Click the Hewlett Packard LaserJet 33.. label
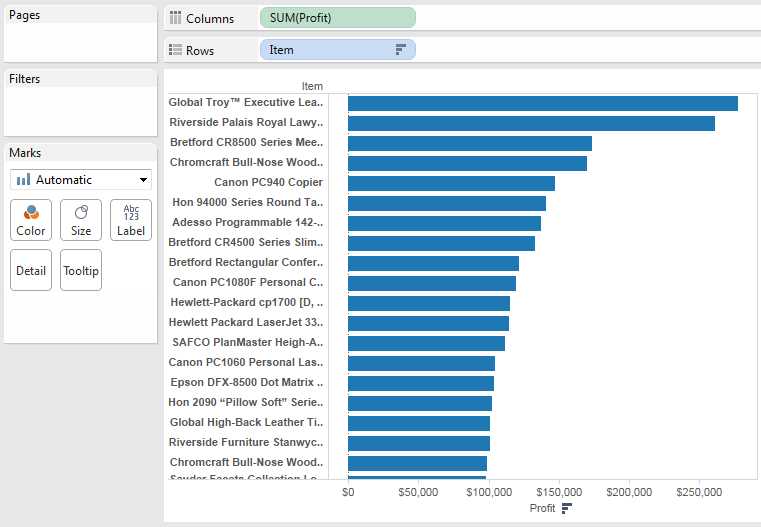 (x=246, y=322)
